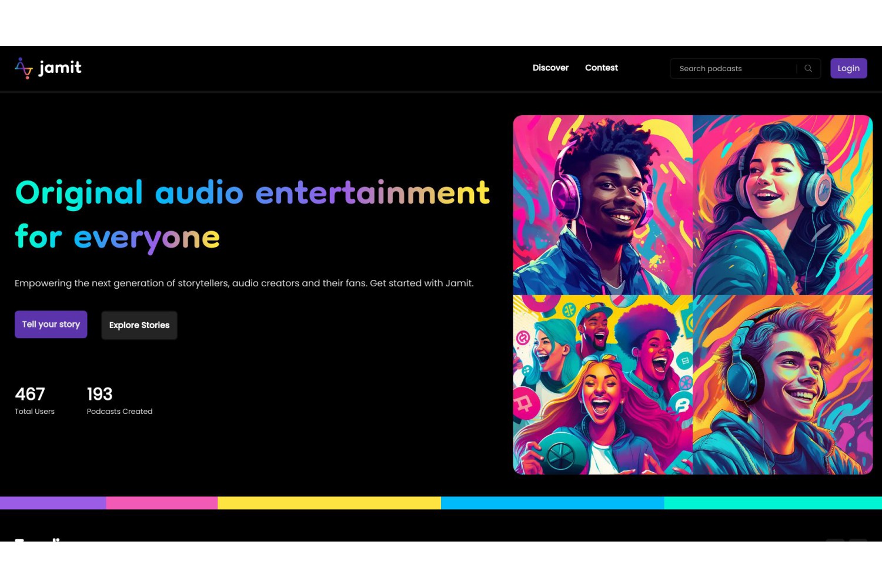This screenshot has width=882, height=588.
Task: Click the Explore Stories button
Action: tap(139, 325)
